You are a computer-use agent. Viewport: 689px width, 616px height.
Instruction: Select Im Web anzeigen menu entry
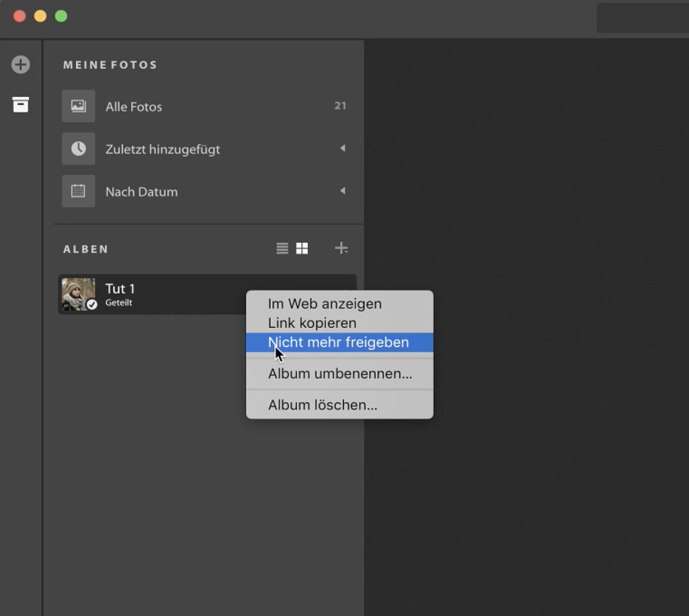pos(324,304)
